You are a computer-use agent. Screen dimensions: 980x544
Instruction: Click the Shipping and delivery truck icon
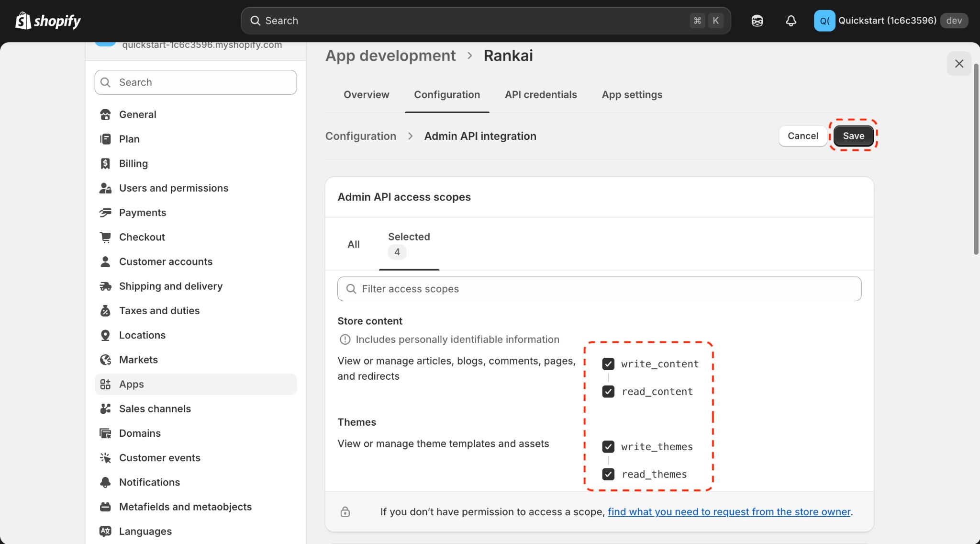tap(105, 286)
